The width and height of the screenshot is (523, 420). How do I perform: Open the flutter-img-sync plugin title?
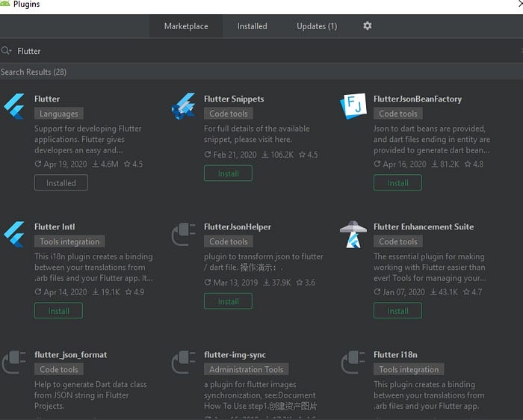click(235, 355)
